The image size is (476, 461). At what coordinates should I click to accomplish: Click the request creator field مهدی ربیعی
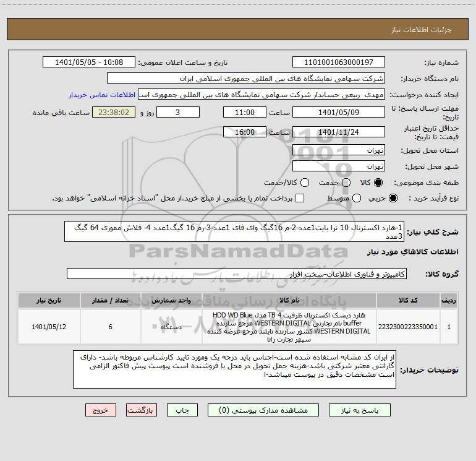click(x=261, y=95)
